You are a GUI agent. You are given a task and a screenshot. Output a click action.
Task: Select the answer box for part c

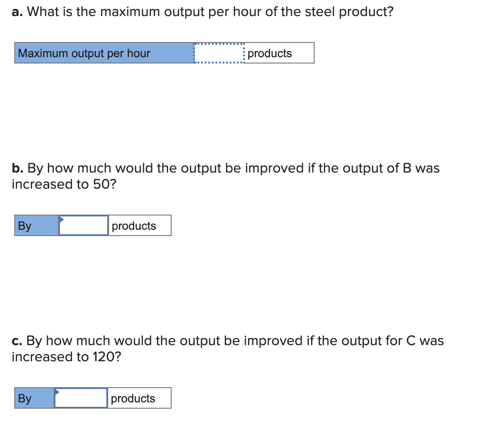80,398
